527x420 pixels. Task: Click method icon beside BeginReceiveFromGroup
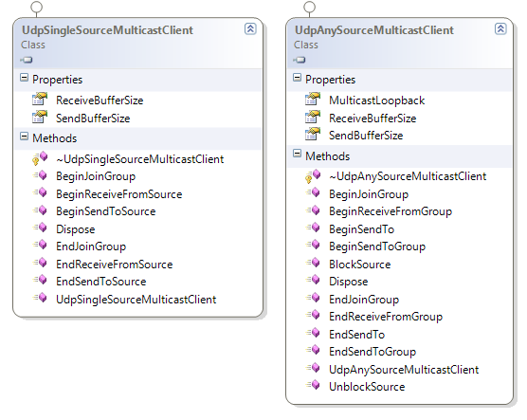tap(313, 210)
